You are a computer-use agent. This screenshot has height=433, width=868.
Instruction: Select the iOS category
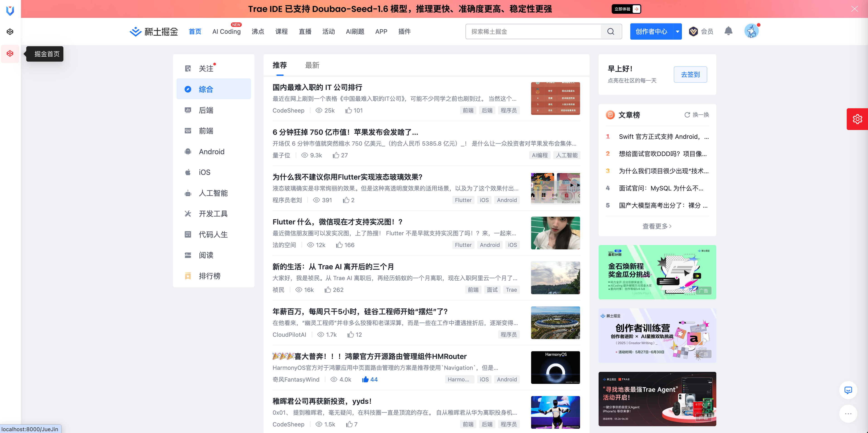214,172
